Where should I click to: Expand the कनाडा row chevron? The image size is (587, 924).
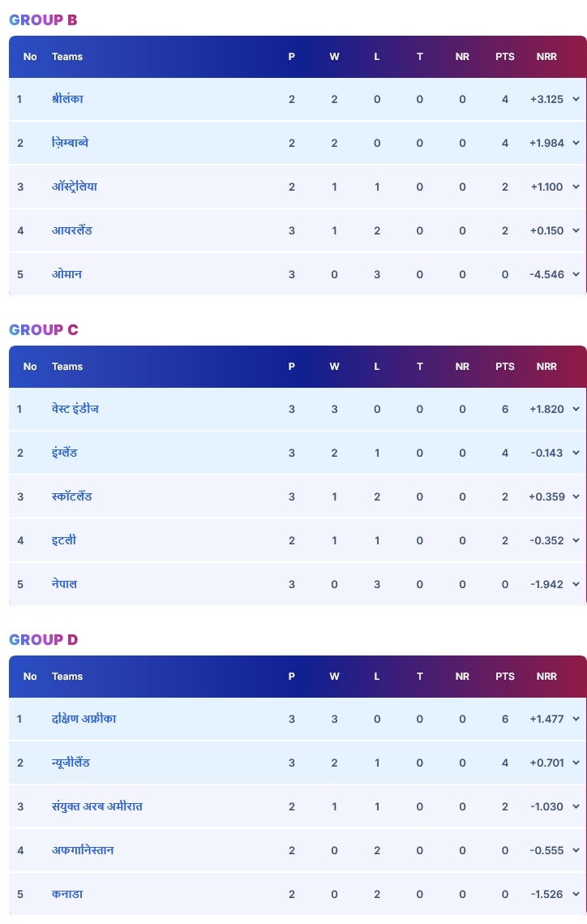point(576,895)
